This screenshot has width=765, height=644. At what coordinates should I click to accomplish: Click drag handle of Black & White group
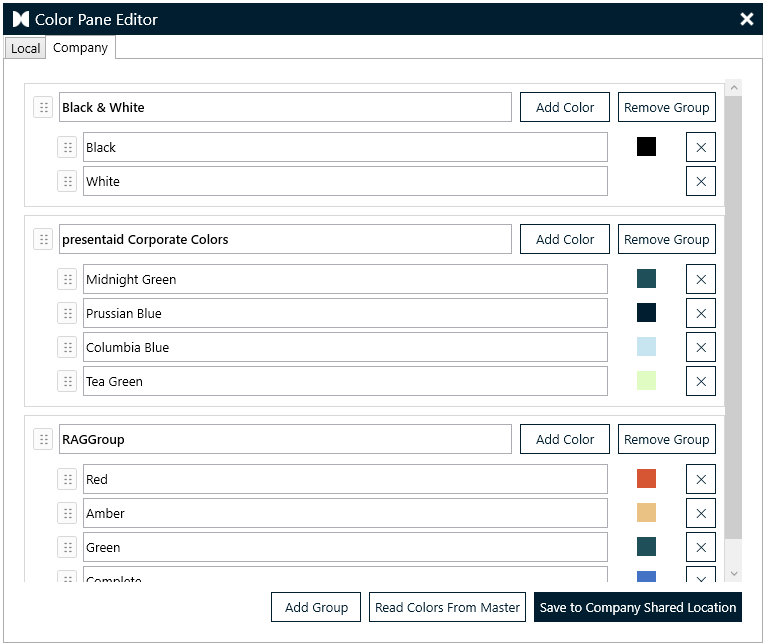click(x=43, y=107)
